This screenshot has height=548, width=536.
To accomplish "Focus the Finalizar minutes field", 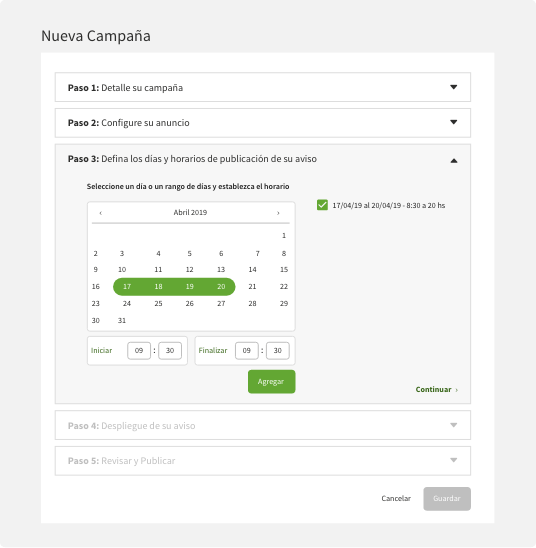I will [277, 351].
